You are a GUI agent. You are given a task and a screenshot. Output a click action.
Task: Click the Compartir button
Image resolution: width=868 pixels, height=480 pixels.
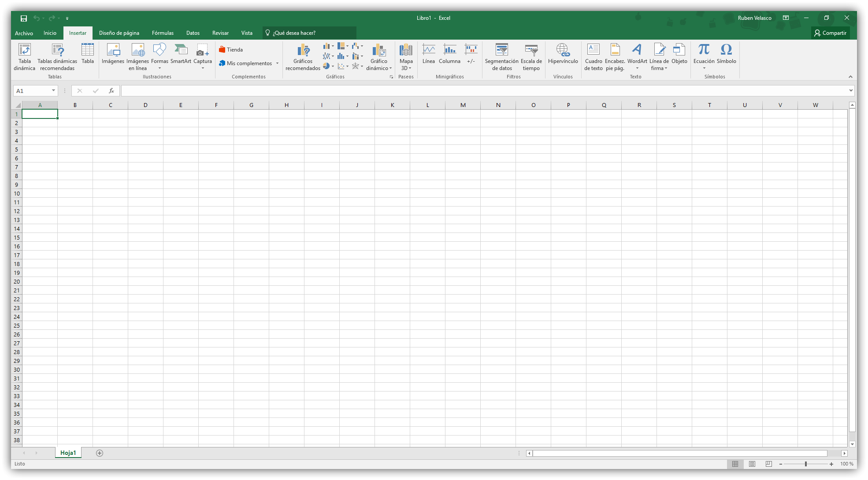[830, 33]
